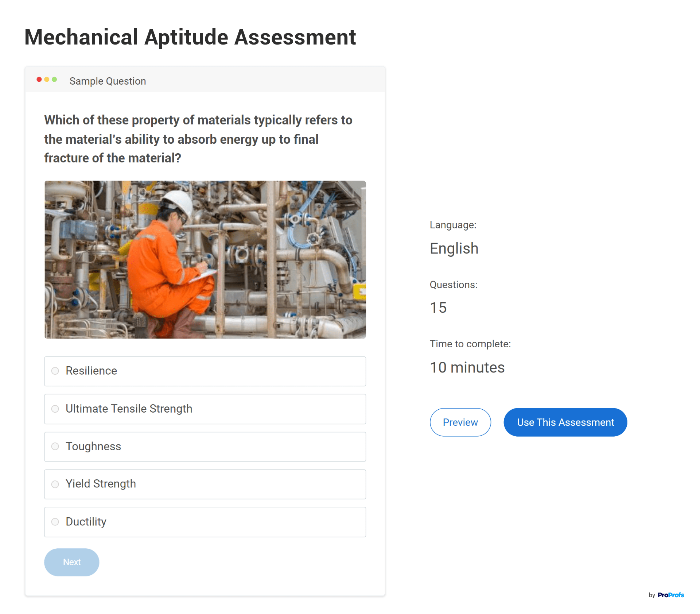The width and height of the screenshot is (700, 614).
Task: Click the 10 minutes completion time
Action: (467, 367)
